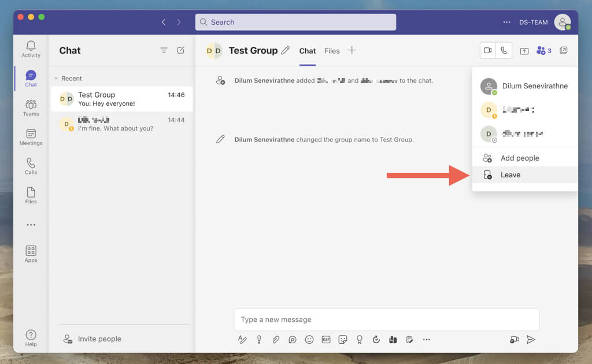Open more compose options ellipsis
The height and width of the screenshot is (364, 592).
tap(427, 340)
